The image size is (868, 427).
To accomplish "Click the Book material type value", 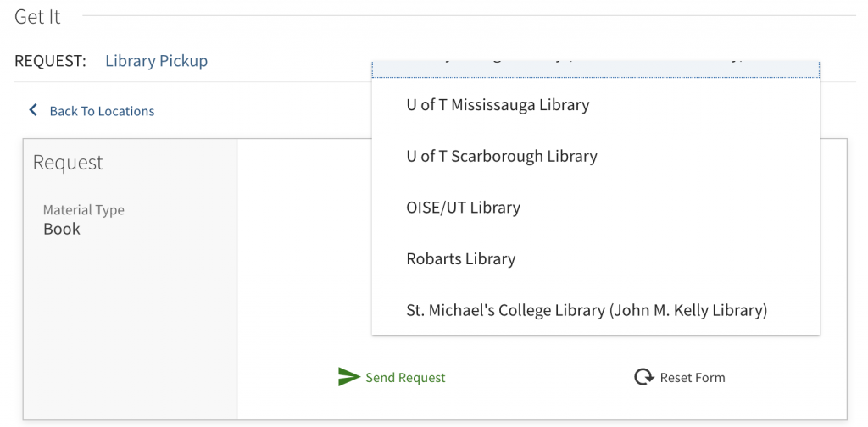I will [62, 229].
